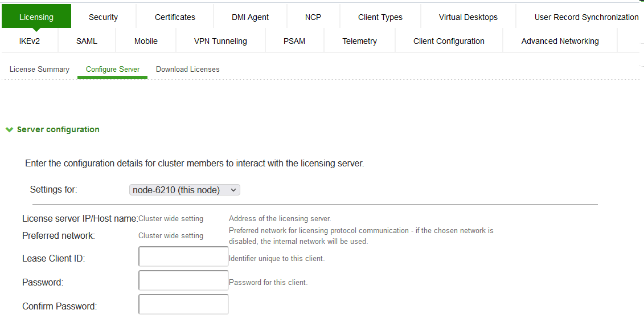Open the Client Types tab
Viewport: 644px width, 322px height.
pos(380,17)
